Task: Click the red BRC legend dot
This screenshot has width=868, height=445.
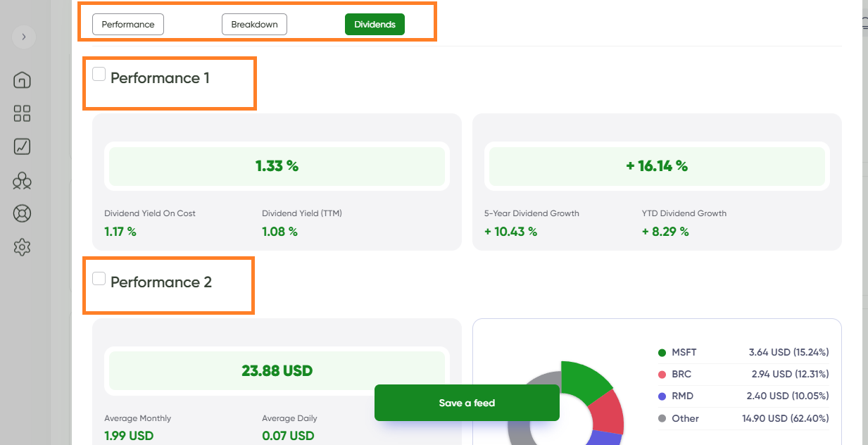Action: 662,374
